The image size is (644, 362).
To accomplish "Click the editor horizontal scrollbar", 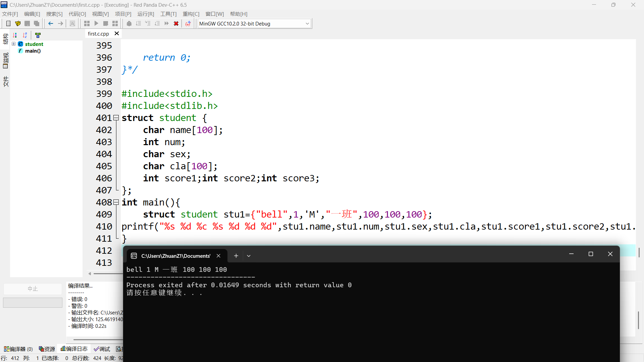I will click(x=107, y=274).
